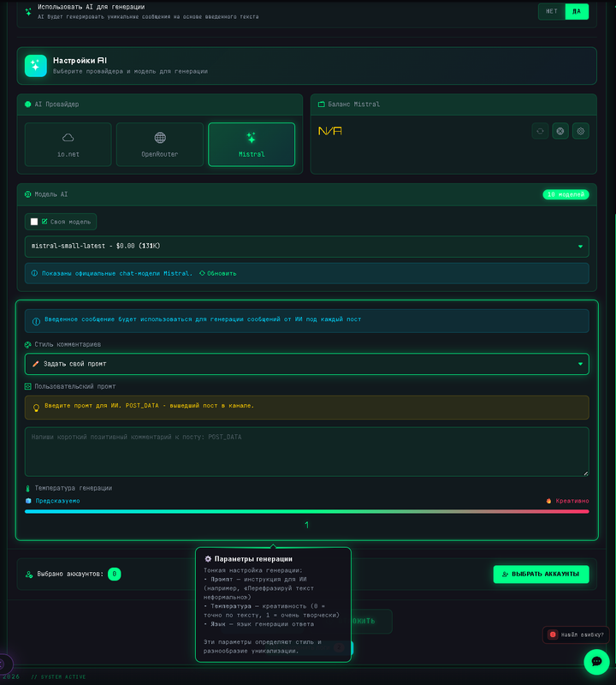The image size is (616, 685).
Task: Click the middle circular icon in Баланс Mistral
Action: point(560,131)
